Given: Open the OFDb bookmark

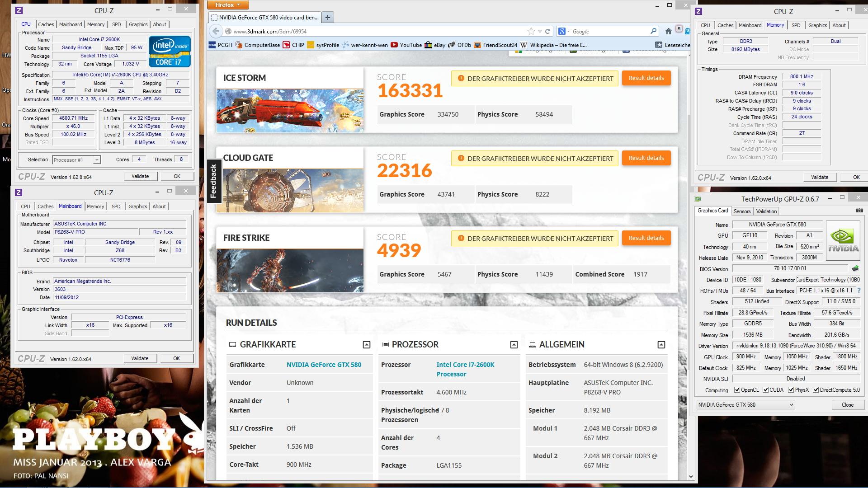Looking at the screenshot, I should click(x=459, y=45).
